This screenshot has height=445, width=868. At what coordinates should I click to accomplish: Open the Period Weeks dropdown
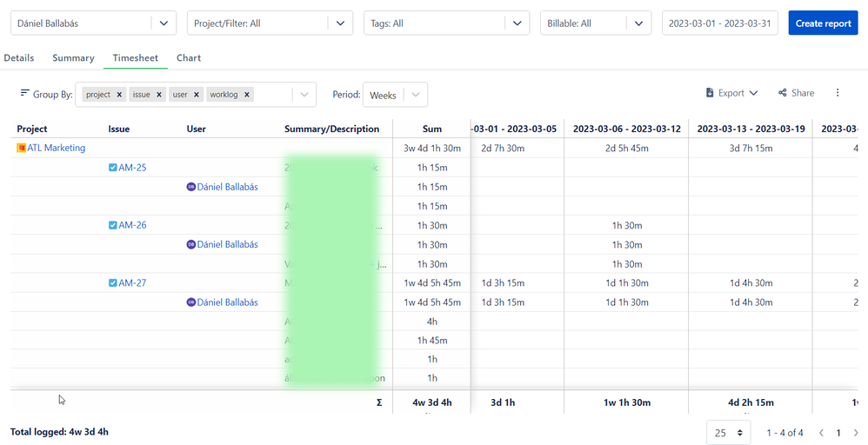pos(395,95)
